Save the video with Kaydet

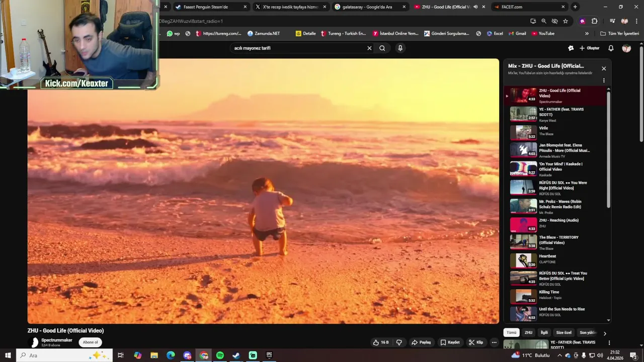450,342
